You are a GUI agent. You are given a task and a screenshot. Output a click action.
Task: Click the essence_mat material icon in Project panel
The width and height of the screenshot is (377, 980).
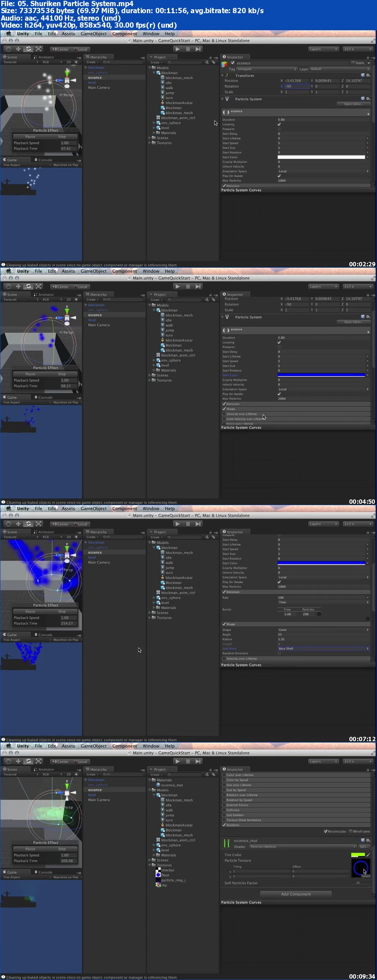tap(158, 785)
